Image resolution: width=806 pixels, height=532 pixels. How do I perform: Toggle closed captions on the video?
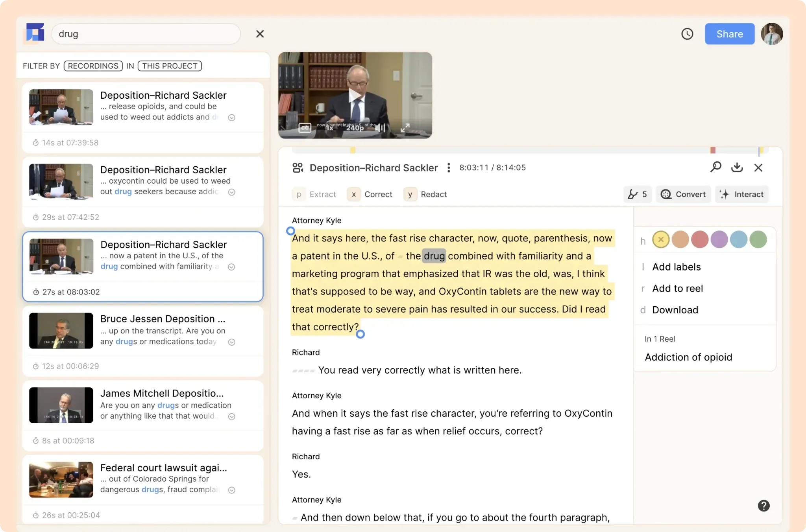[305, 128]
